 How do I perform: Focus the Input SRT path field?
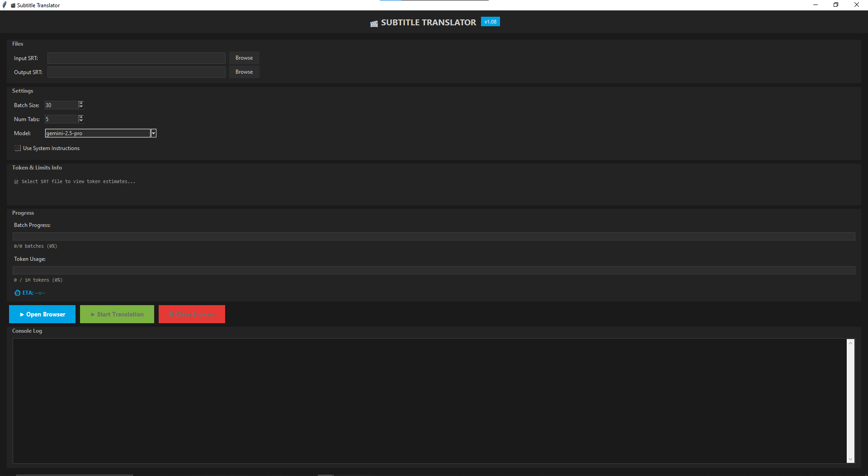(136, 58)
